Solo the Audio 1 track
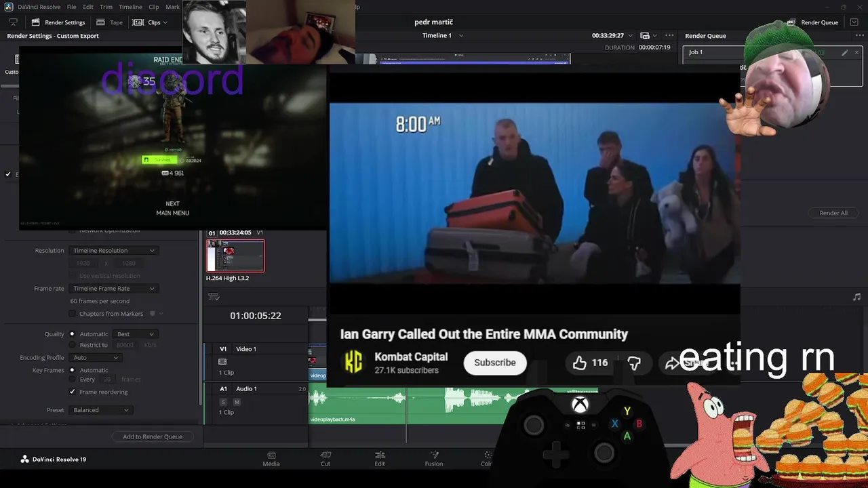This screenshot has height=488, width=868. pos(222,402)
